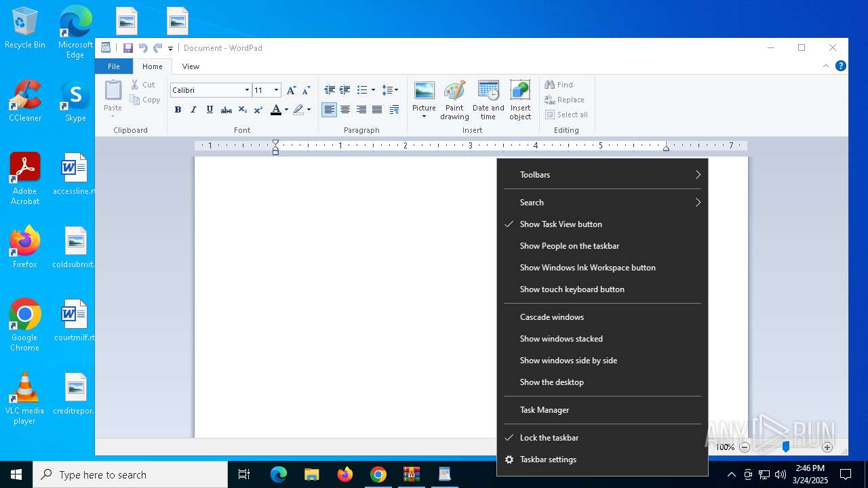Click the Copy button in Clipboard
868x488 pixels.
[145, 100]
